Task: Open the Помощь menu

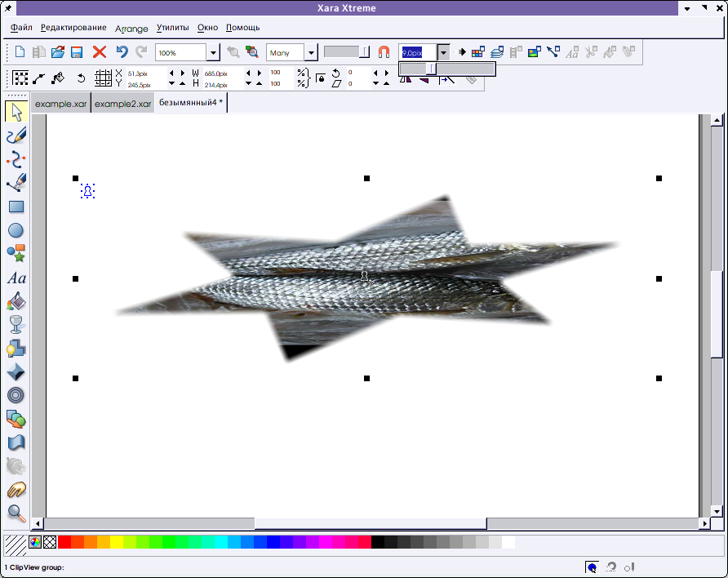Action: [x=242, y=28]
